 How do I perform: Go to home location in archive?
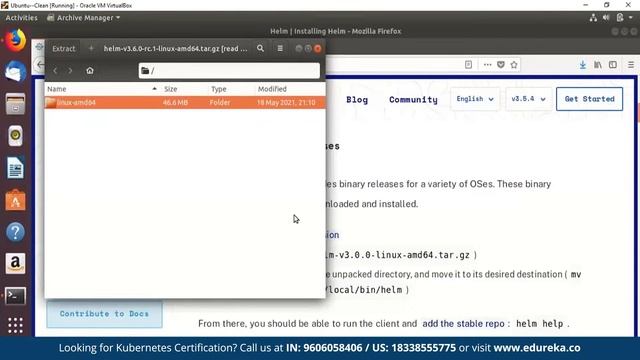[90, 71]
